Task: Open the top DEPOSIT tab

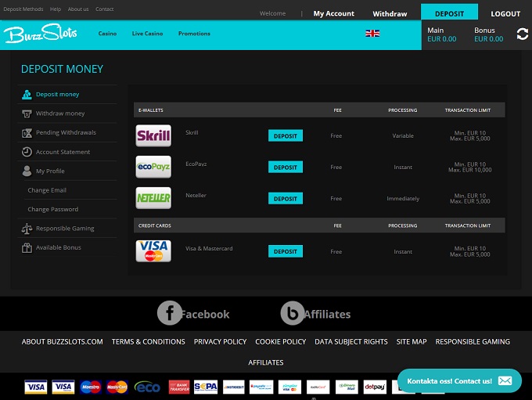Action: tap(449, 13)
